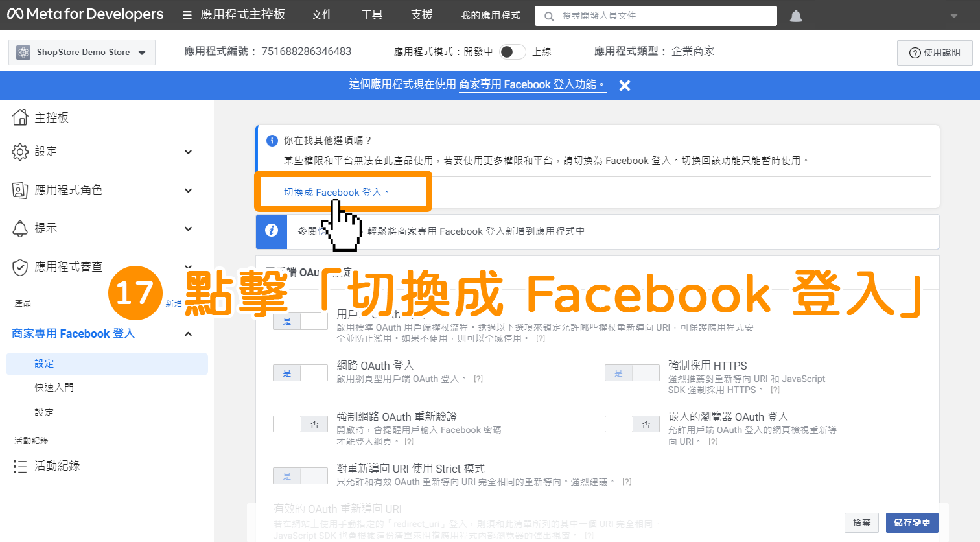Expand 應用程式角色 section chevron
The height and width of the screenshot is (542, 980).
(189, 191)
